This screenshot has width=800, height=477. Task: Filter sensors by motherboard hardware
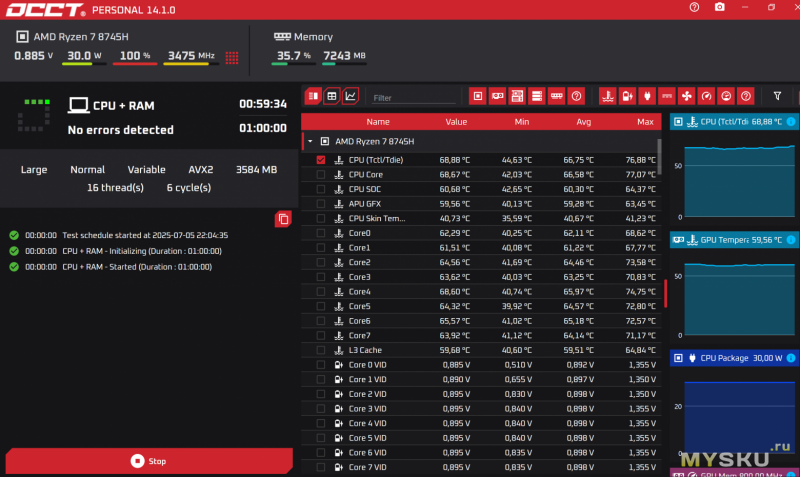tap(517, 96)
